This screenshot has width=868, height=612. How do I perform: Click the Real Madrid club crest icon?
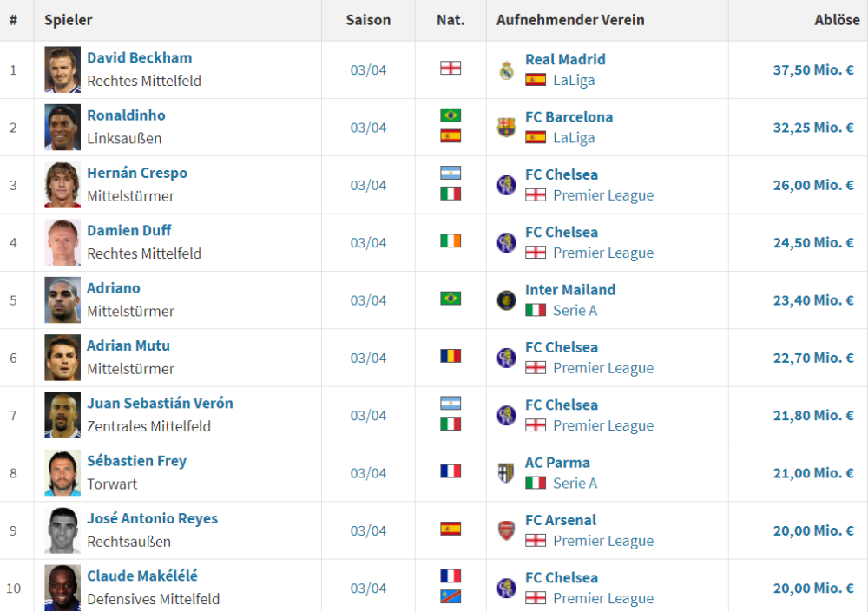[507, 70]
